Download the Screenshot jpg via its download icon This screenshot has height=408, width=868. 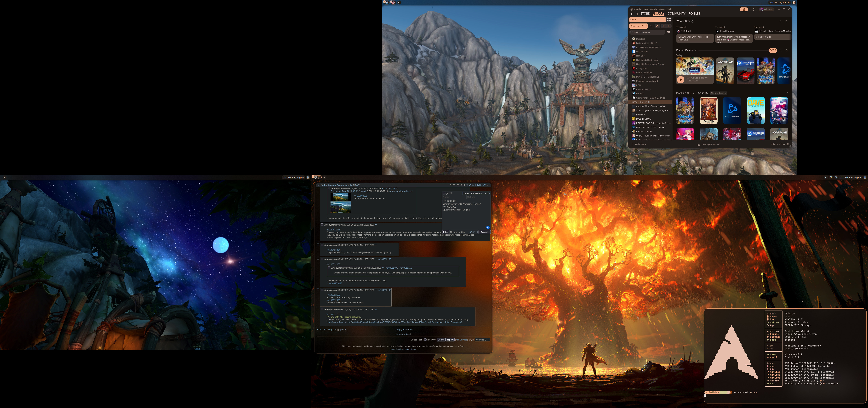click(x=365, y=191)
